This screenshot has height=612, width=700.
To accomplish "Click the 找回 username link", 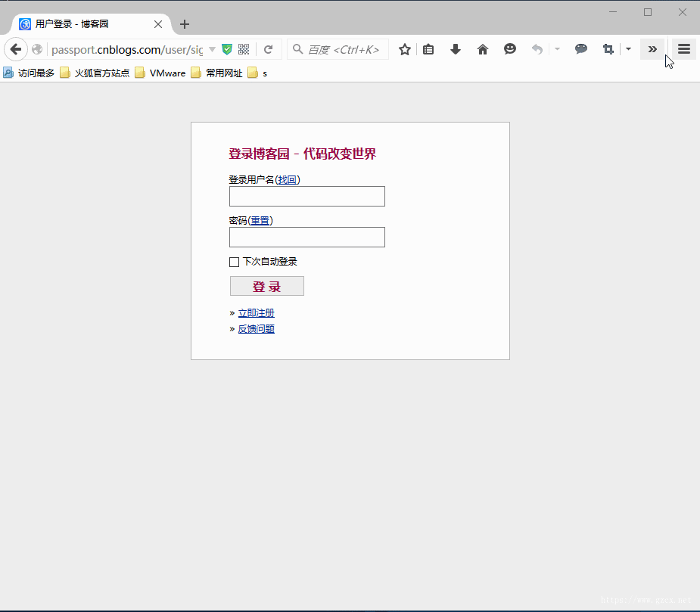I will [287, 179].
